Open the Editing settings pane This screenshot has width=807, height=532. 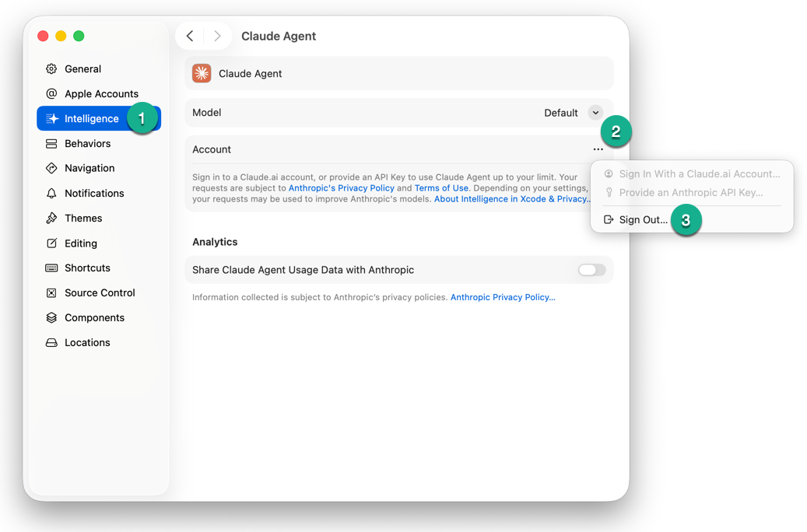tap(80, 243)
